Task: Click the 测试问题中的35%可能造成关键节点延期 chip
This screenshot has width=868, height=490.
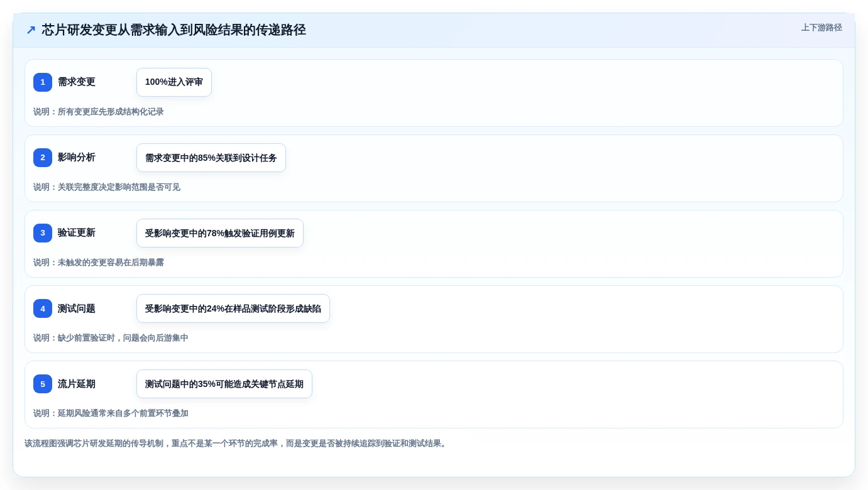Action: point(224,384)
